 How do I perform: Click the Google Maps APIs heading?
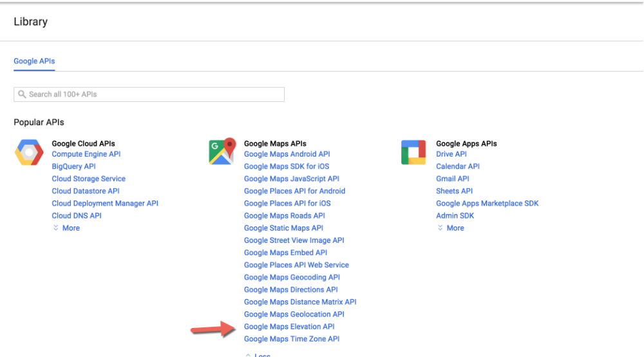pos(275,144)
